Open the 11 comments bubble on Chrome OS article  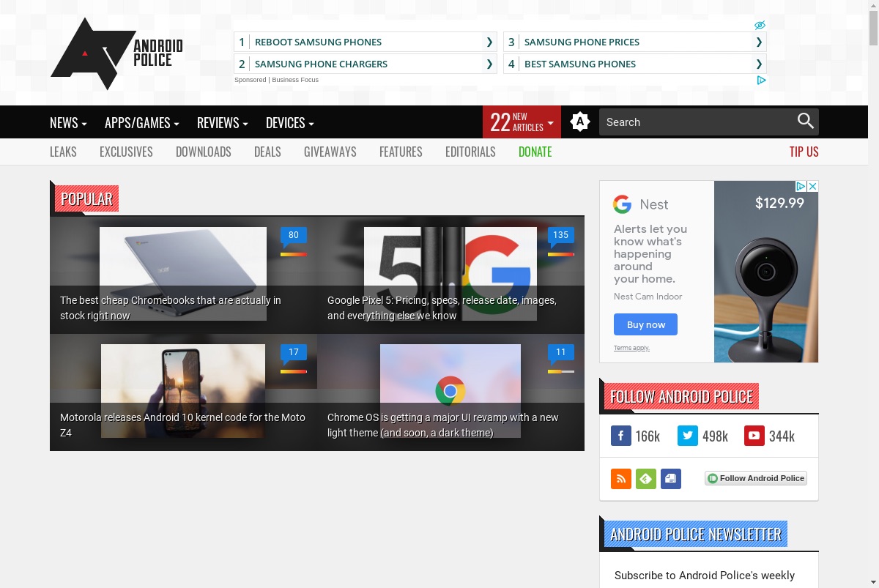pyautogui.click(x=561, y=353)
